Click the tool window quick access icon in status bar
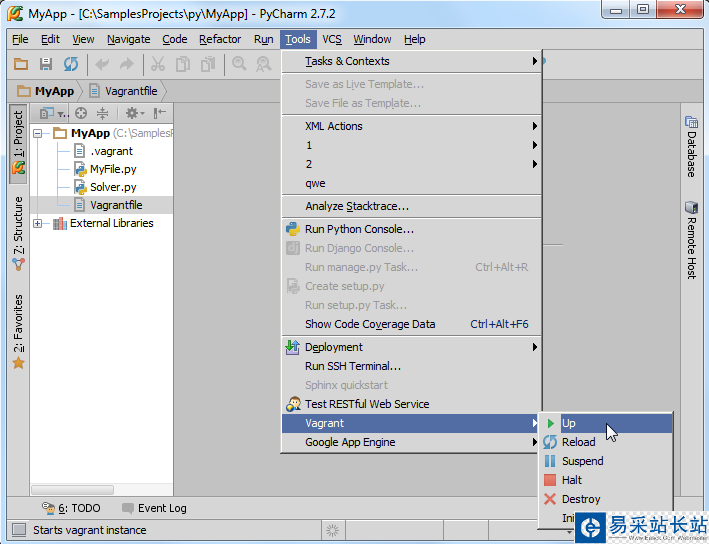709x544 pixels. 19,530
